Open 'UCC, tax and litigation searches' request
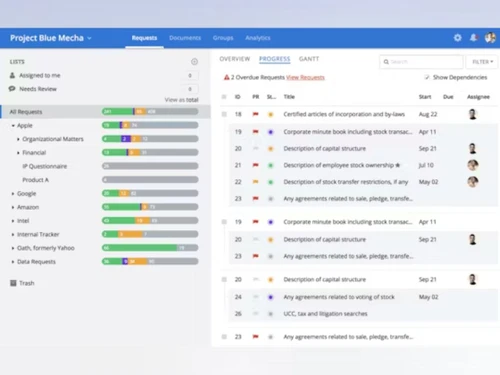Screen dimensions: 500x375 click(325, 314)
